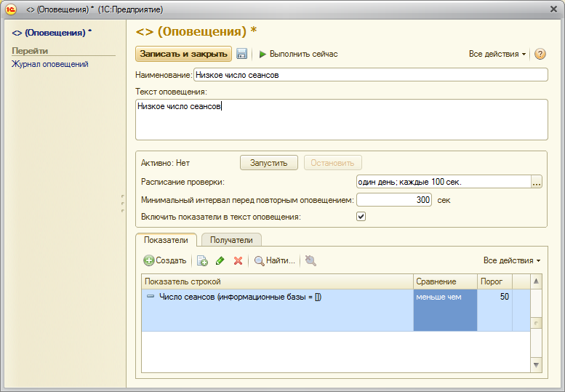The image size is (565, 392).
Task: Toggle the Включить показатели в текст оповещения checkbox
Action: [361, 216]
